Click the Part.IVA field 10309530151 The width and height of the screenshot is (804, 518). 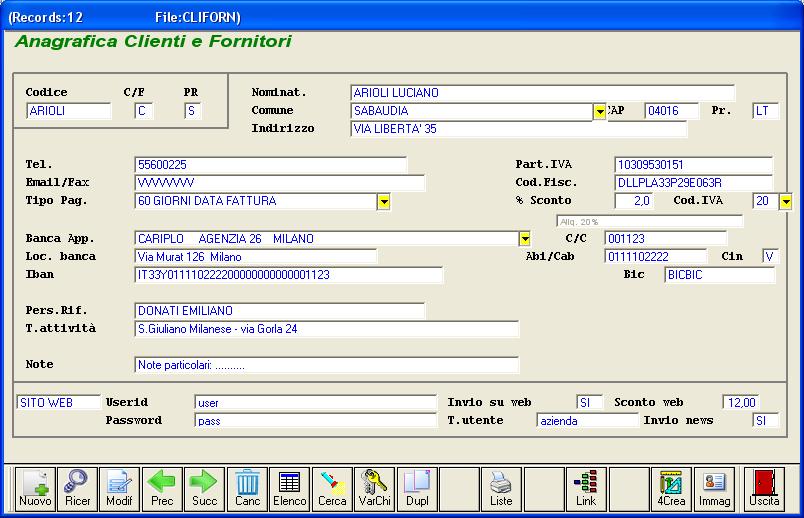point(693,165)
